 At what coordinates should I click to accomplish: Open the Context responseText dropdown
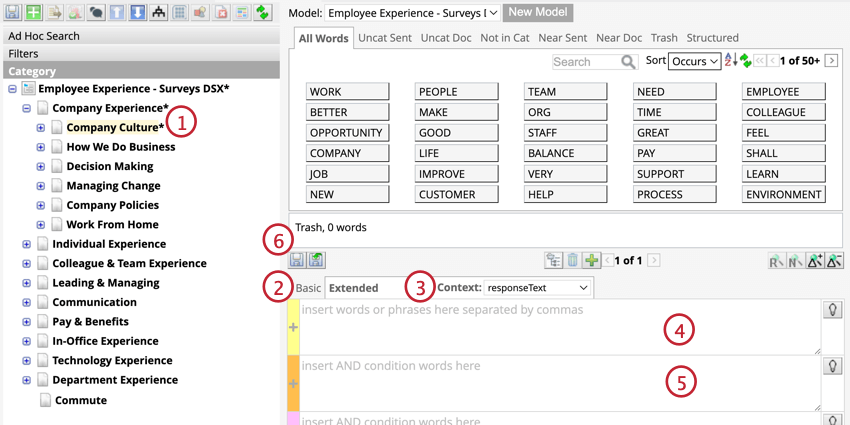click(537, 288)
